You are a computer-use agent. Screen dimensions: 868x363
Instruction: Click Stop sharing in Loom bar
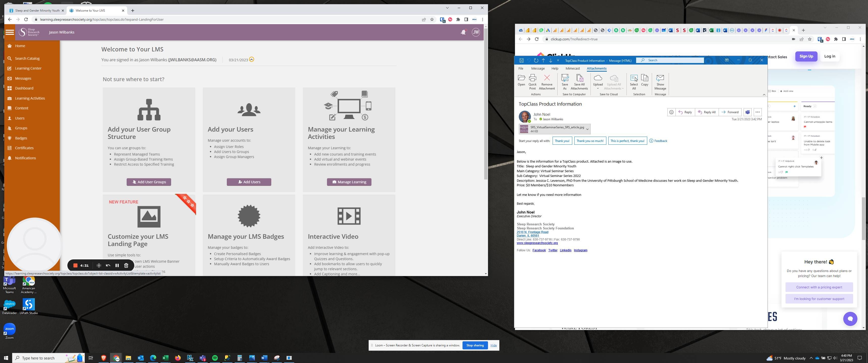[x=475, y=345]
